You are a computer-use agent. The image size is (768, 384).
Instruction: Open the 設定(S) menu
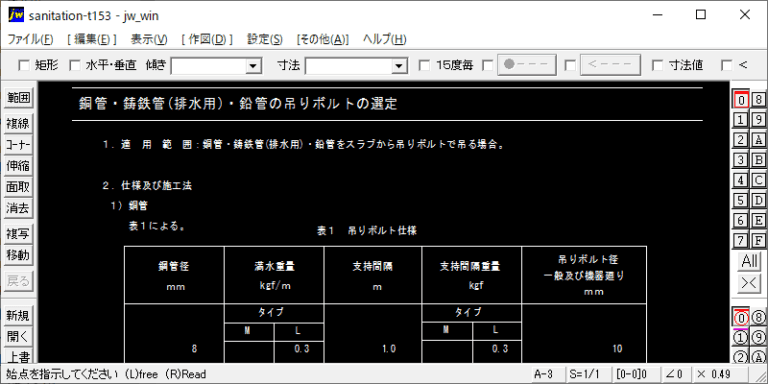coord(264,39)
